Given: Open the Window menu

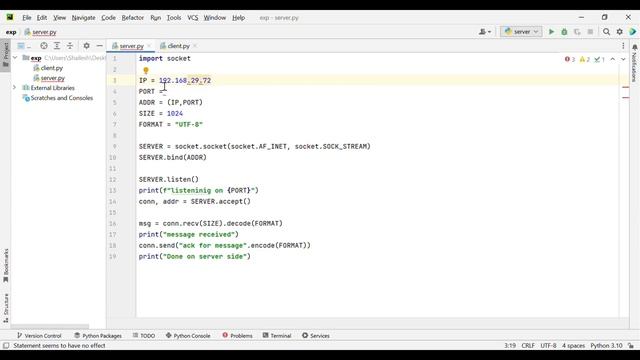Looking at the screenshot, I should (x=215, y=18).
